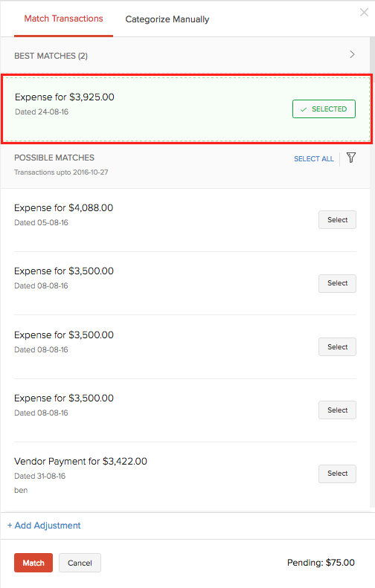Select the second $3,500.00 expense

pos(338,347)
